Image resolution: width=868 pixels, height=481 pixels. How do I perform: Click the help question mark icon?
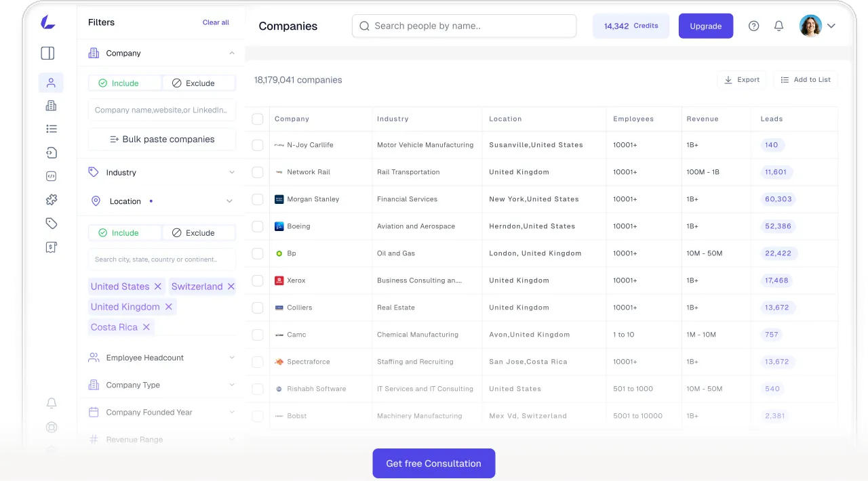[753, 26]
